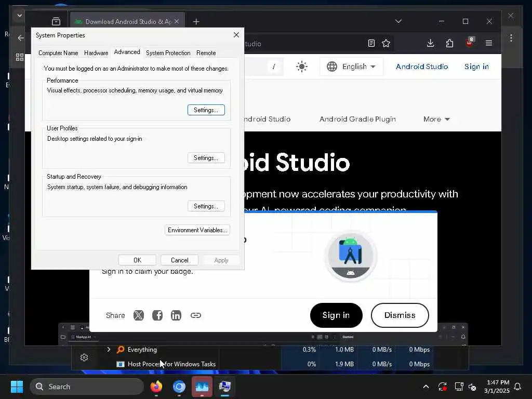Switch to Hardware tab
The image size is (532, 399).
(x=96, y=53)
